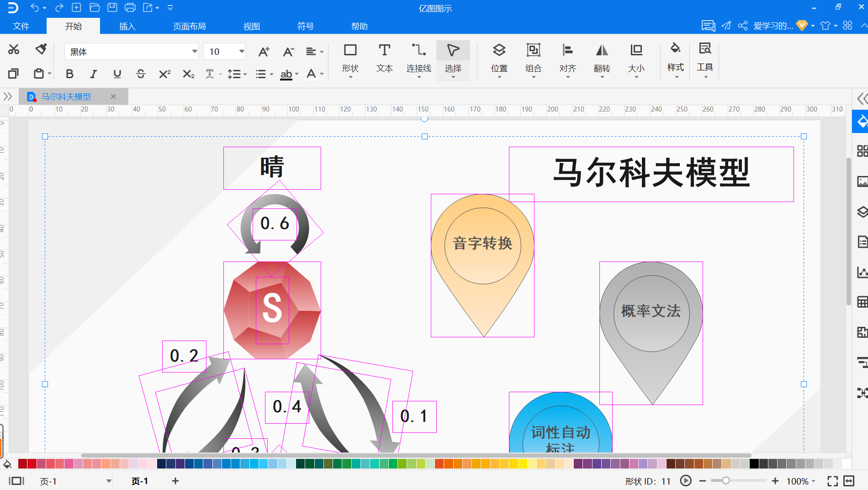Switch to the 页面布局 tab
The image size is (868, 490).
pos(189,26)
